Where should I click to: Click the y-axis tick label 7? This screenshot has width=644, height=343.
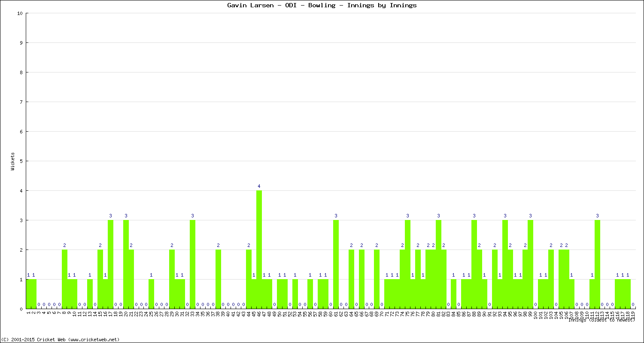tap(21, 102)
